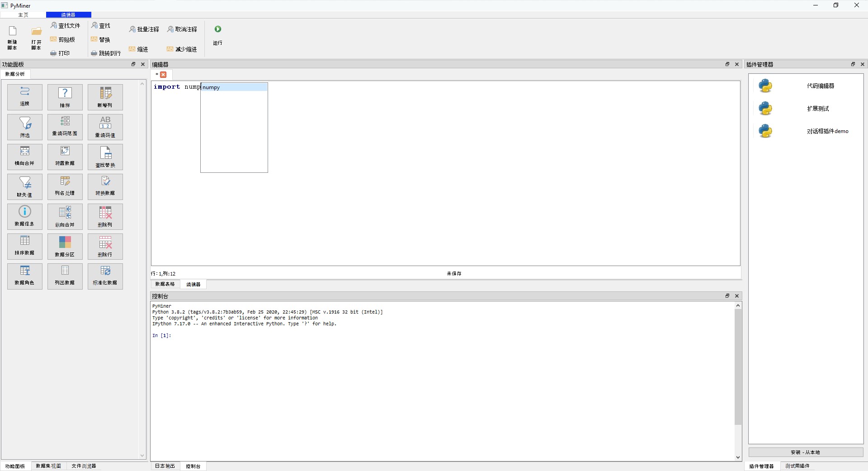The height and width of the screenshot is (471, 868).
Task: Switch to the 数据表格 tab
Action: coord(165,284)
